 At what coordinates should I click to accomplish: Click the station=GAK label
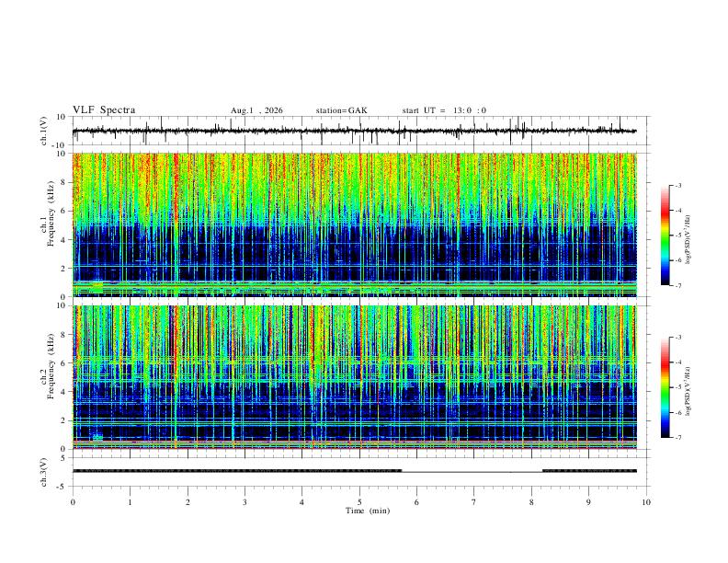pyautogui.click(x=341, y=110)
